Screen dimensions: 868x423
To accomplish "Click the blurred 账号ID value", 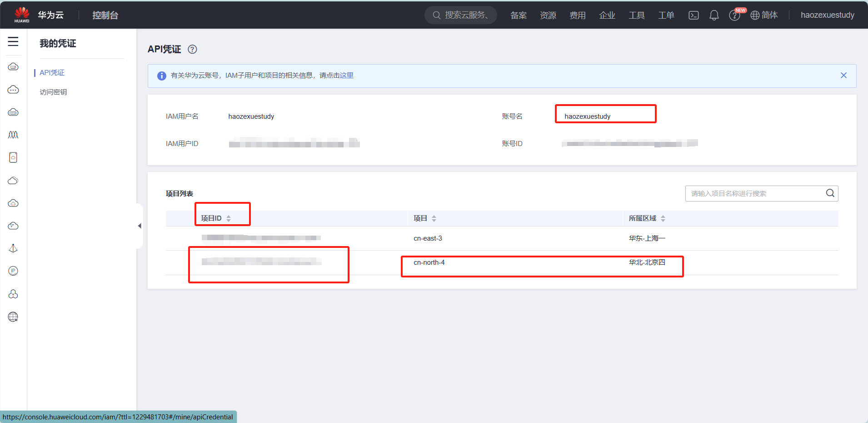I will (629, 143).
